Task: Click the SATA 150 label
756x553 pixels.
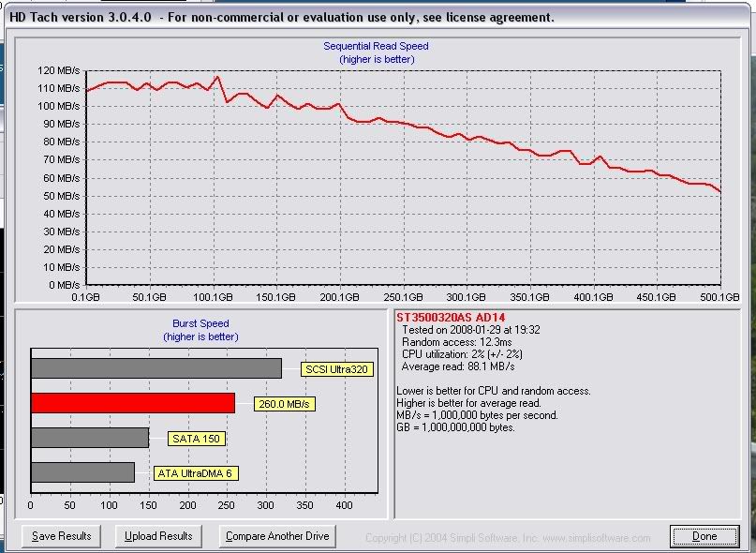Action: 196,439
